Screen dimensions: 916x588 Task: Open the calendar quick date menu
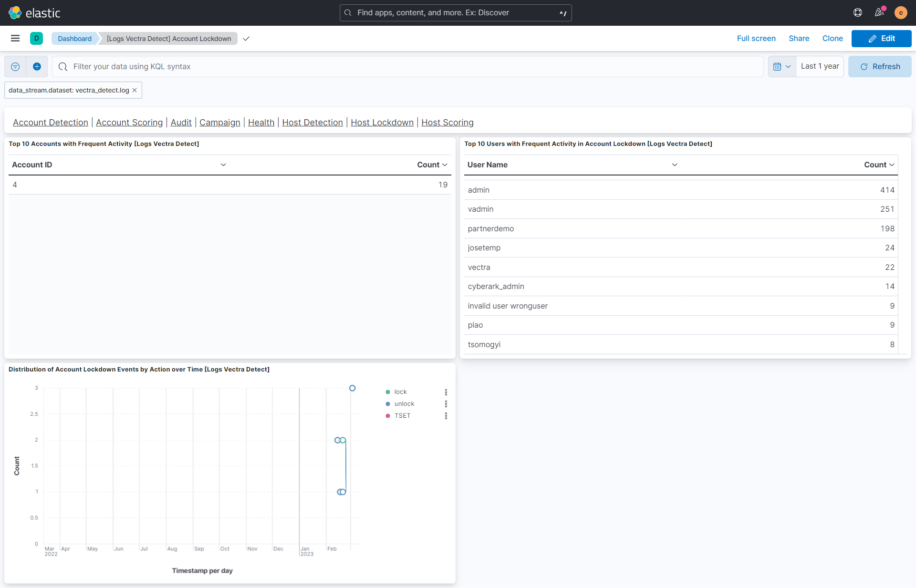pos(782,67)
